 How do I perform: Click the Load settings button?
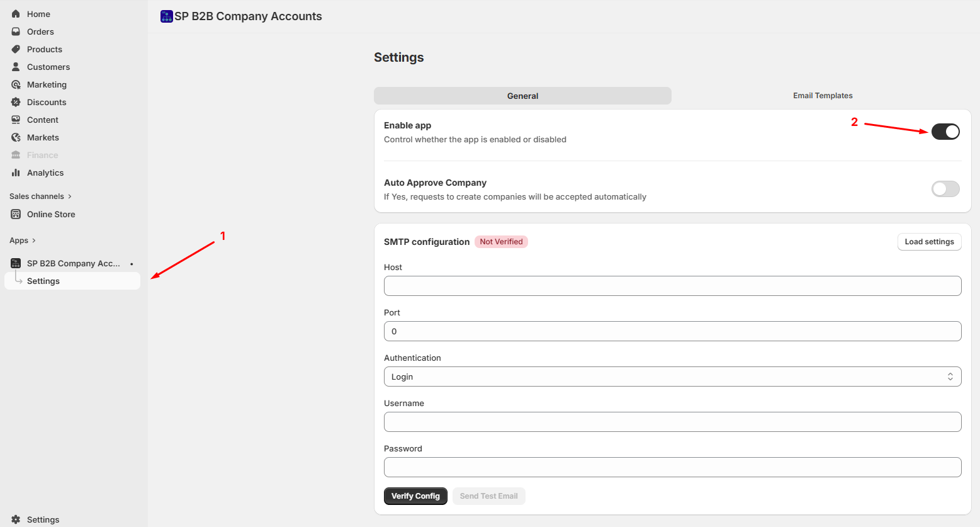coord(929,241)
